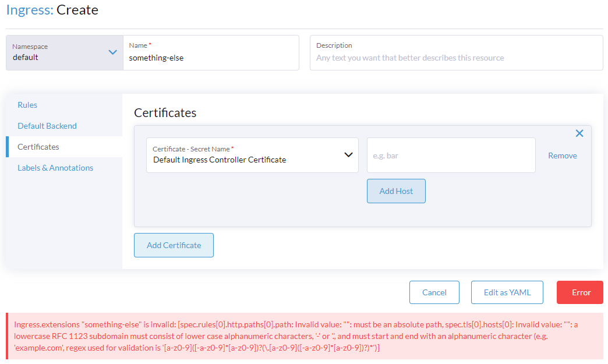The image size is (608, 364).
Task: Expand the Default Ingress Controller Certificate selector
Action: (252, 155)
